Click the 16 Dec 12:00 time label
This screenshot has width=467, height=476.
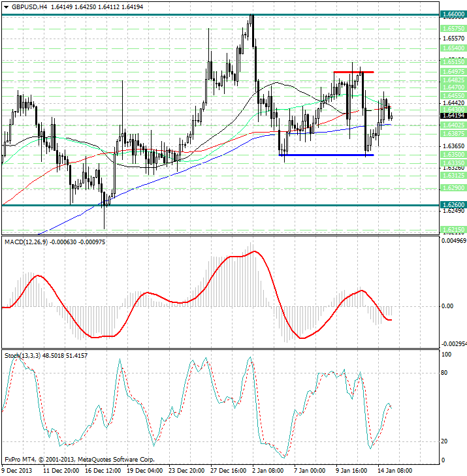(x=103, y=471)
